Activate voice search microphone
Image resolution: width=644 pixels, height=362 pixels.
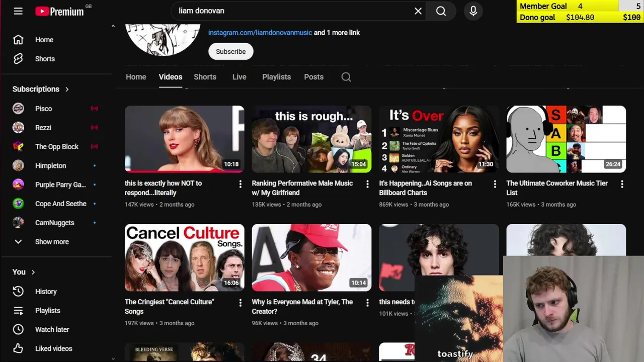tap(473, 11)
